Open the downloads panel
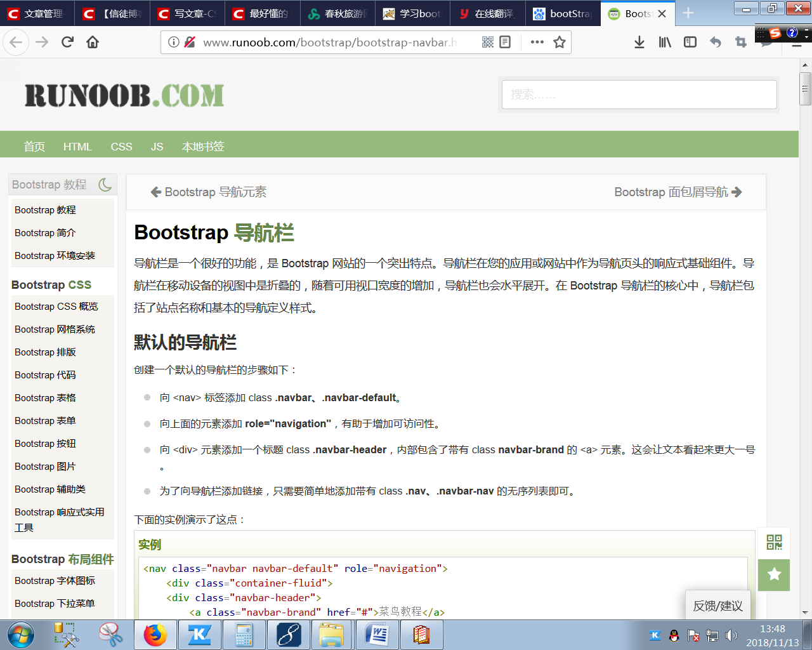This screenshot has width=812, height=650. (639, 42)
